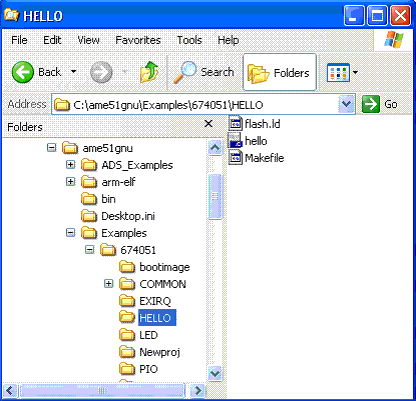Select the hello executable file
Image resolution: width=416 pixels, height=401 pixels.
[x=235, y=140]
